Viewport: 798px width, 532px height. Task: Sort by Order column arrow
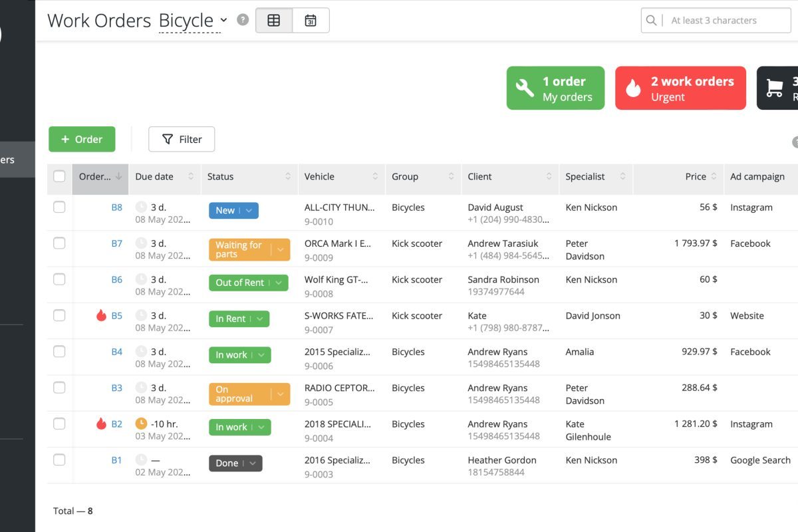[118, 176]
